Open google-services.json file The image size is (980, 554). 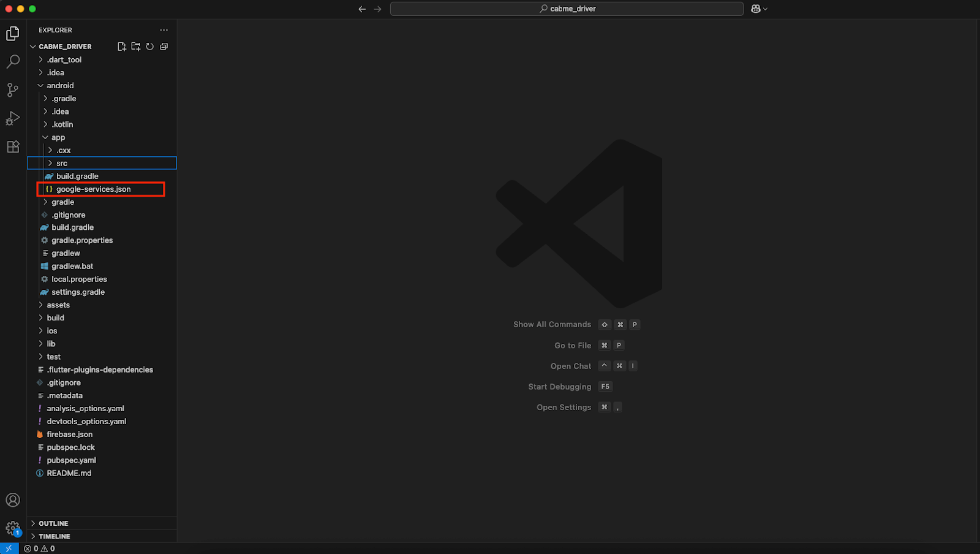click(102, 189)
